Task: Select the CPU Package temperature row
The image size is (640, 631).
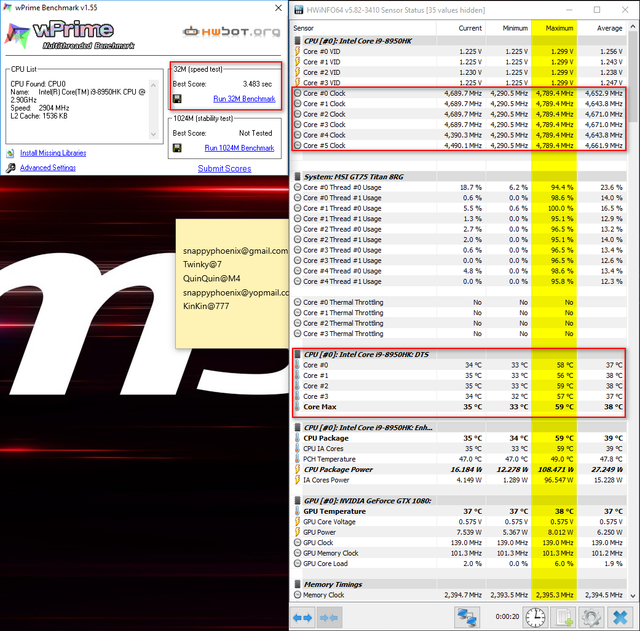Action: point(460,438)
